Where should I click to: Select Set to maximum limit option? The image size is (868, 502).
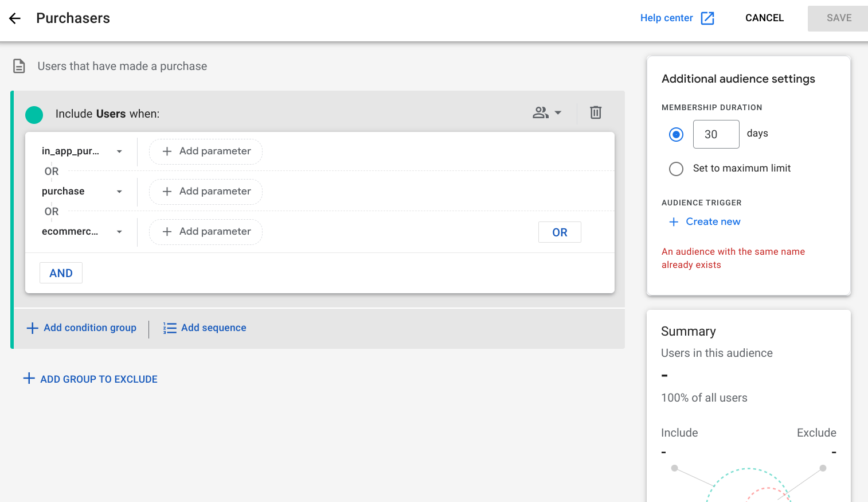(x=676, y=169)
